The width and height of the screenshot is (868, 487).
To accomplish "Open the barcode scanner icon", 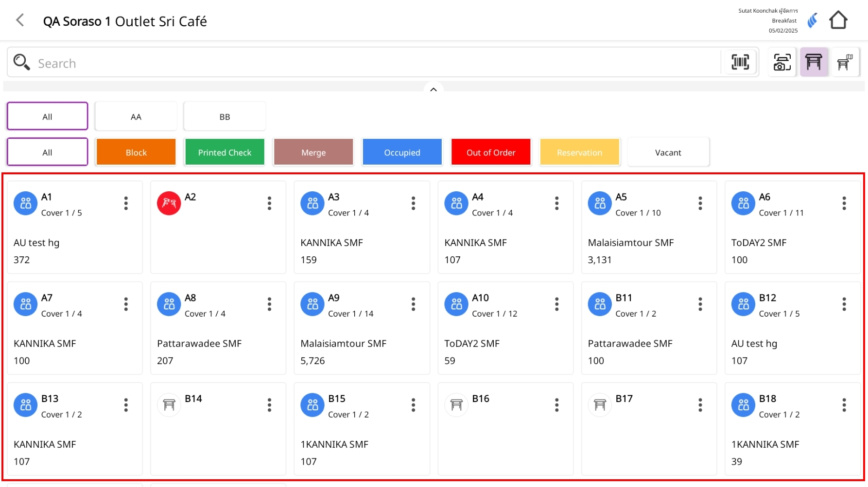I will pos(740,62).
